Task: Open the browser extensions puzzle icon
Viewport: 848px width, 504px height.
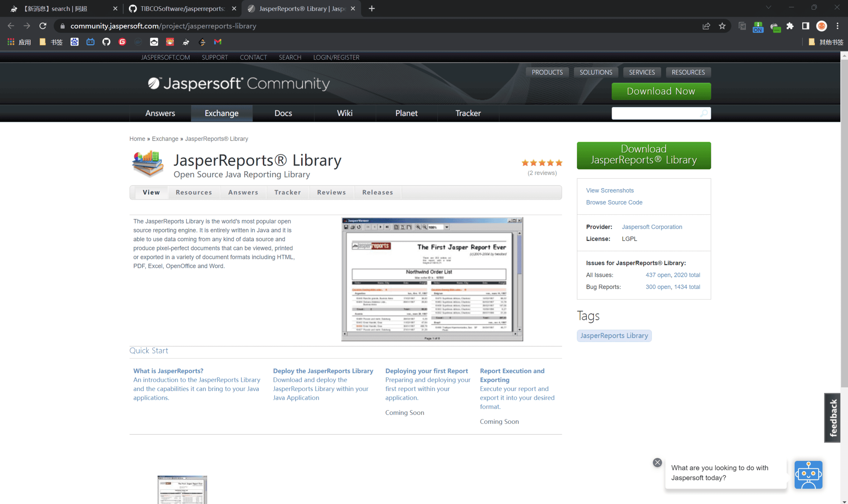Action: point(790,26)
